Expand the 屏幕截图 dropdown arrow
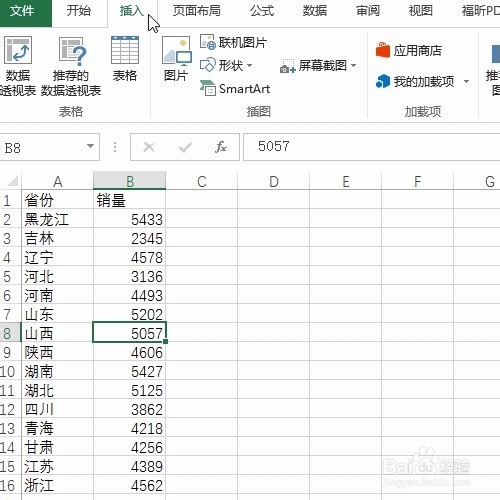This screenshot has height=500, width=500. point(353,65)
